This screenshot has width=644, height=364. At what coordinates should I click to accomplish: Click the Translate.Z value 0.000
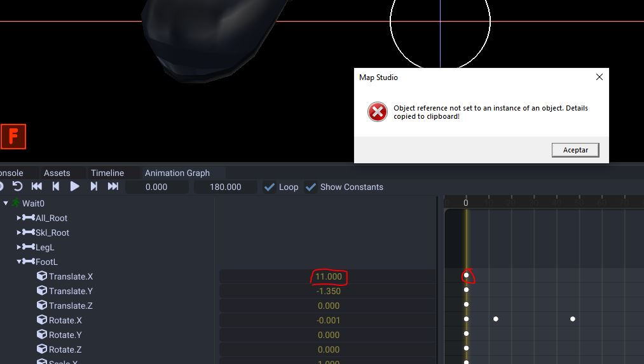point(328,306)
